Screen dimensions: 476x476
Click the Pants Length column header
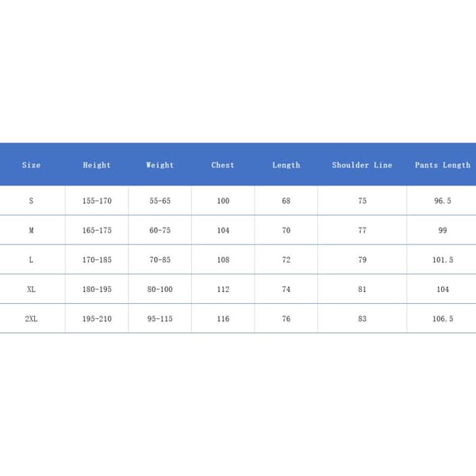[x=443, y=165]
